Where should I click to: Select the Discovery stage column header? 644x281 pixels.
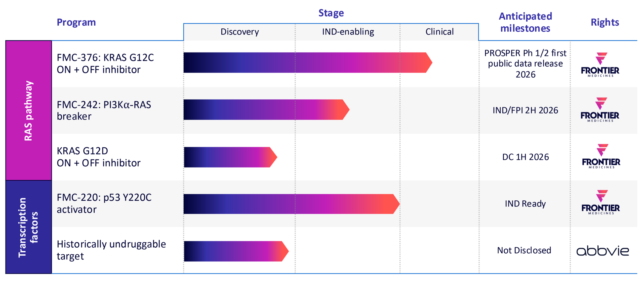239,32
